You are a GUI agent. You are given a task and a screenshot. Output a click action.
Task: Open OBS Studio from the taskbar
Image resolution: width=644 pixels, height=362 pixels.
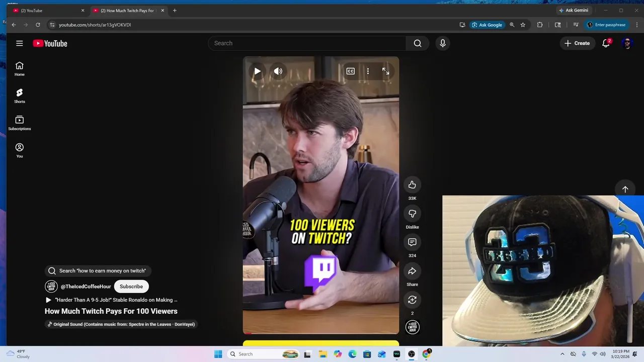tap(412, 354)
